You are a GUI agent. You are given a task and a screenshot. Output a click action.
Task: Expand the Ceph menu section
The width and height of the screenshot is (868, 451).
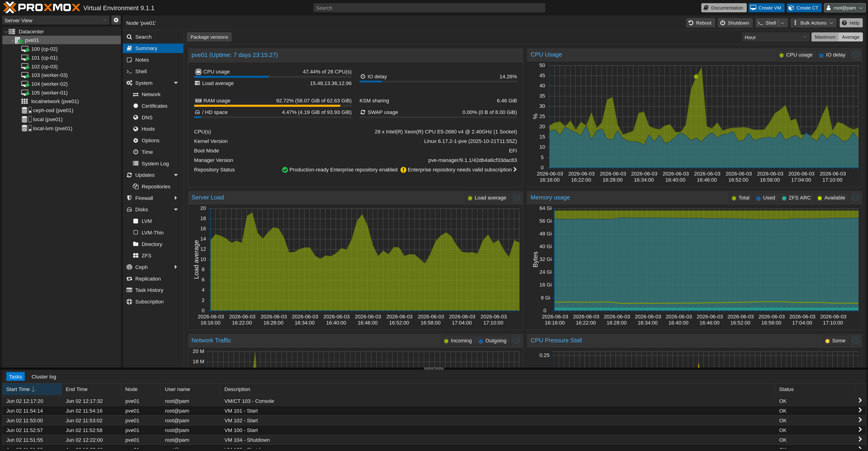[176, 267]
